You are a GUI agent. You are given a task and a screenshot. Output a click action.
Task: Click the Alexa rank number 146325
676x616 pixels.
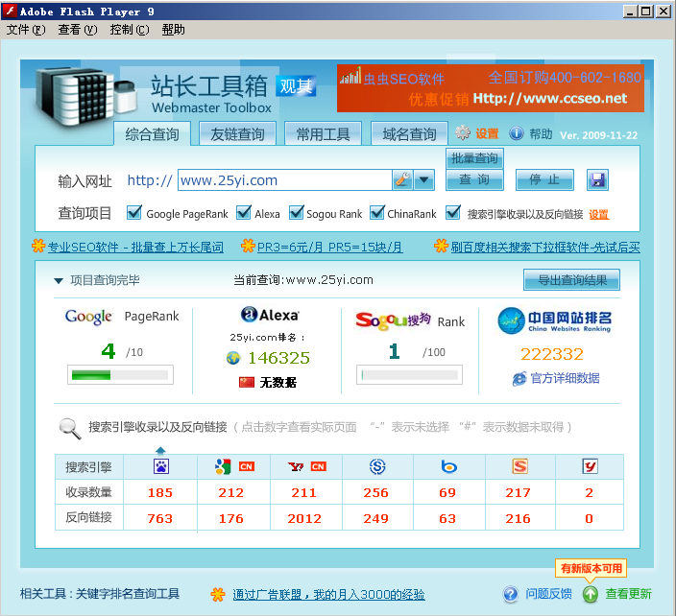pyautogui.click(x=278, y=358)
